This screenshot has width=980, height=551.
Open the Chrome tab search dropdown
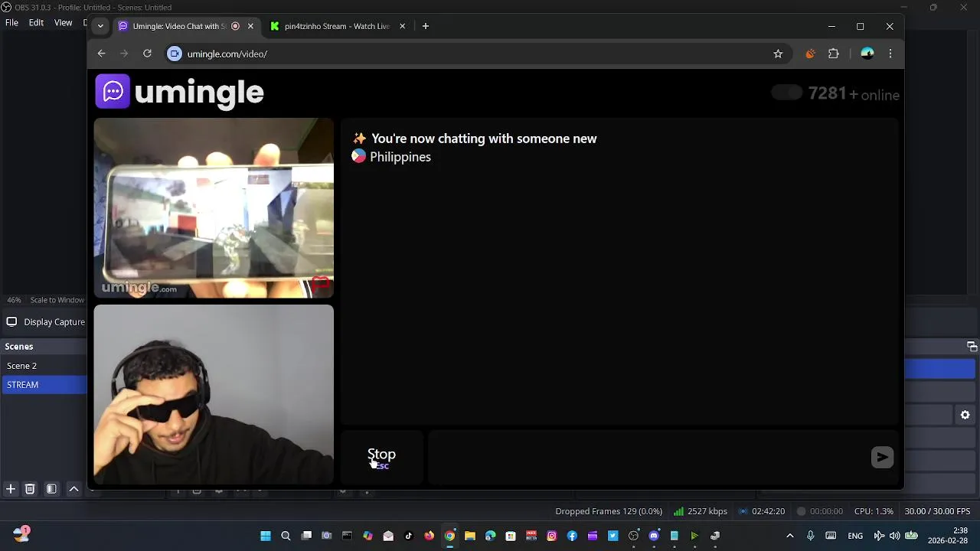[100, 26]
